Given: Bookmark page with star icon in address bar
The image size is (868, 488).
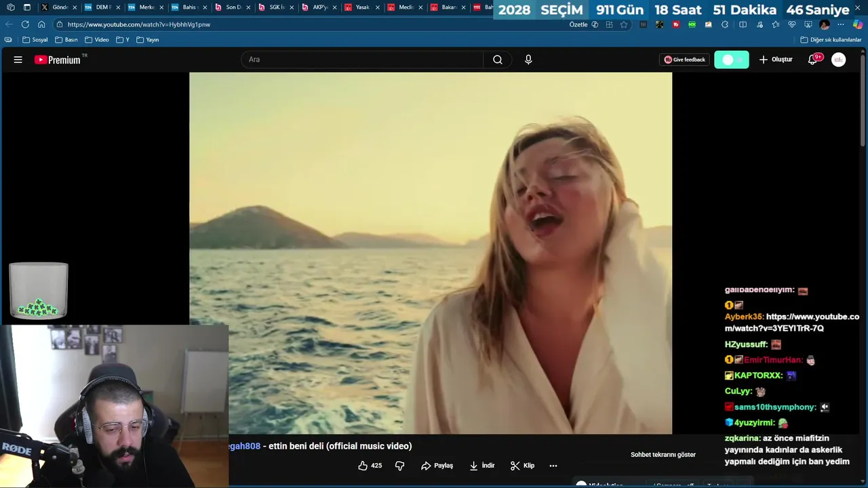Looking at the screenshot, I should [624, 24].
